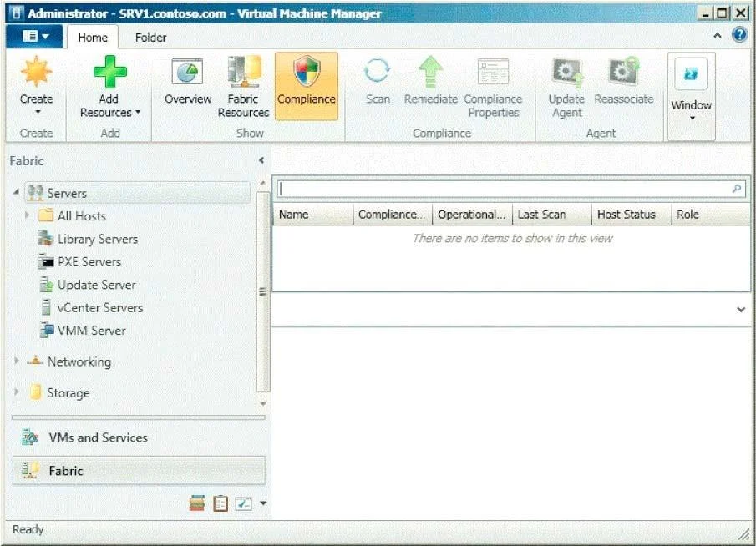Click the Jobs clipboard icon
756x546 pixels.
[221, 503]
